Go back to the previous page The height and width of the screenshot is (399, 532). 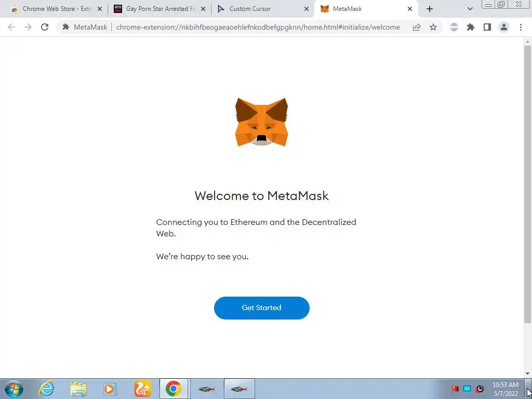[11, 27]
